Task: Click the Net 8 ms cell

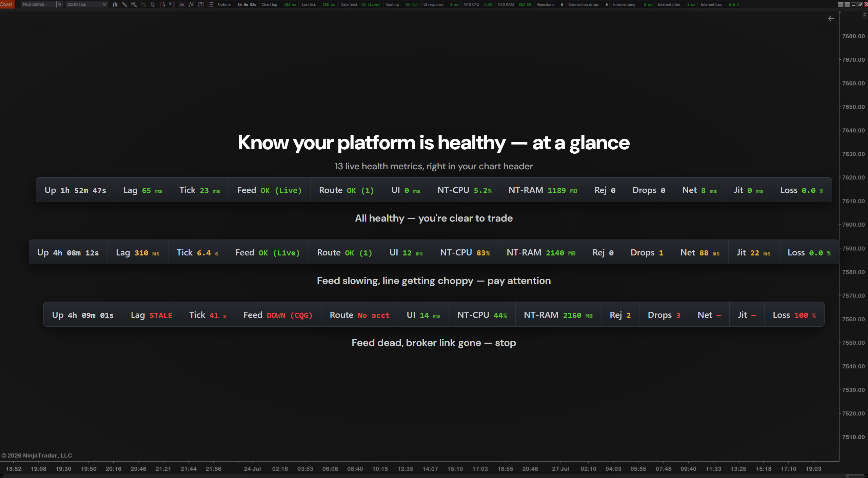Action: (699, 190)
